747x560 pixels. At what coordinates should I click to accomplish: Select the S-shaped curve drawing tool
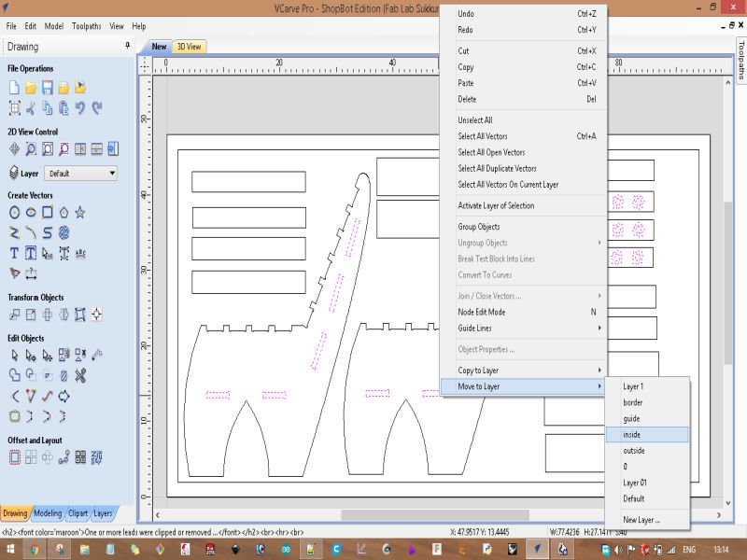pos(48,232)
